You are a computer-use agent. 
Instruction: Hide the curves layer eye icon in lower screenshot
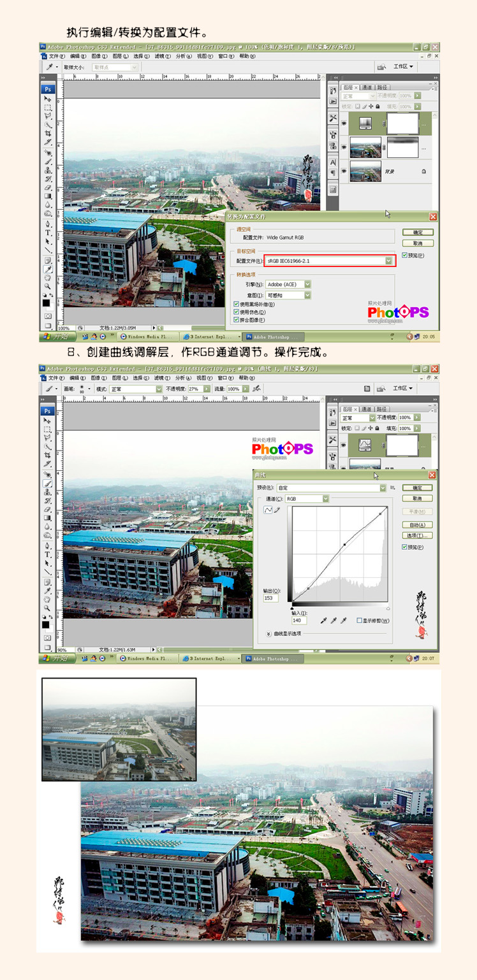(x=344, y=445)
